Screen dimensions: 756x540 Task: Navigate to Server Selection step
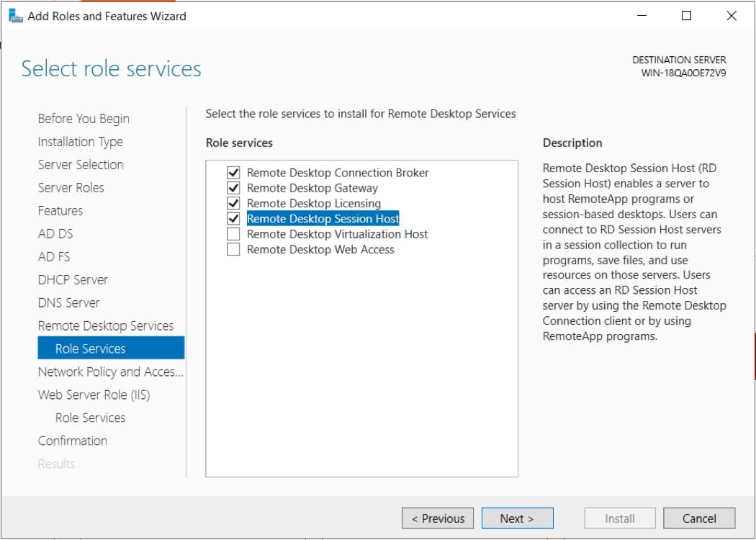(81, 165)
